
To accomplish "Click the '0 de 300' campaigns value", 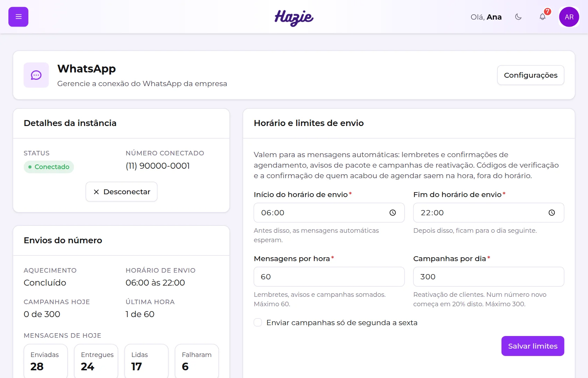I will [42, 314].
